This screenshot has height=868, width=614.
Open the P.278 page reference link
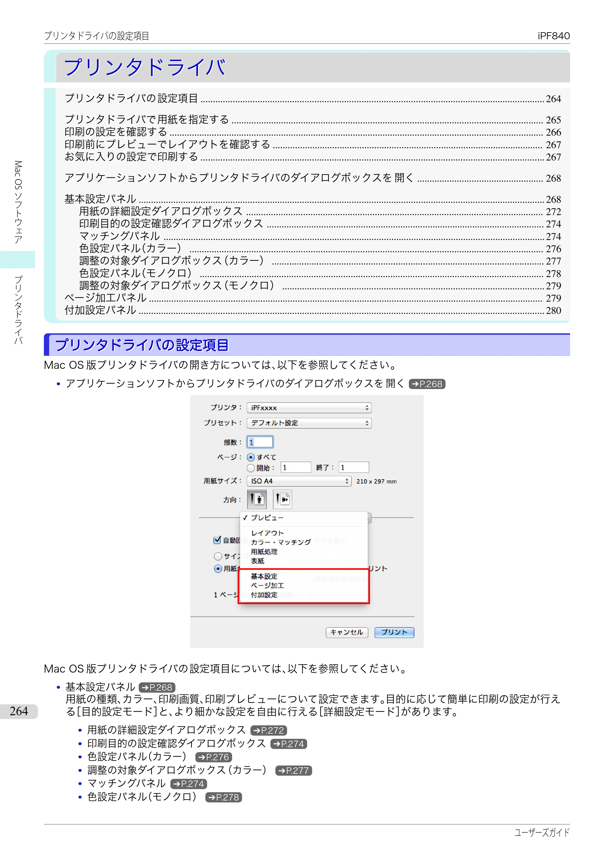click(223, 797)
